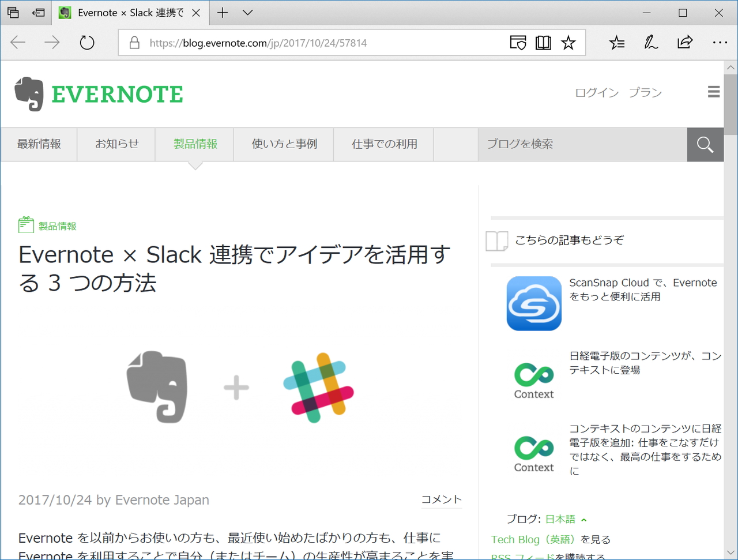
Task: Click the back navigation arrow
Action: pyautogui.click(x=17, y=42)
